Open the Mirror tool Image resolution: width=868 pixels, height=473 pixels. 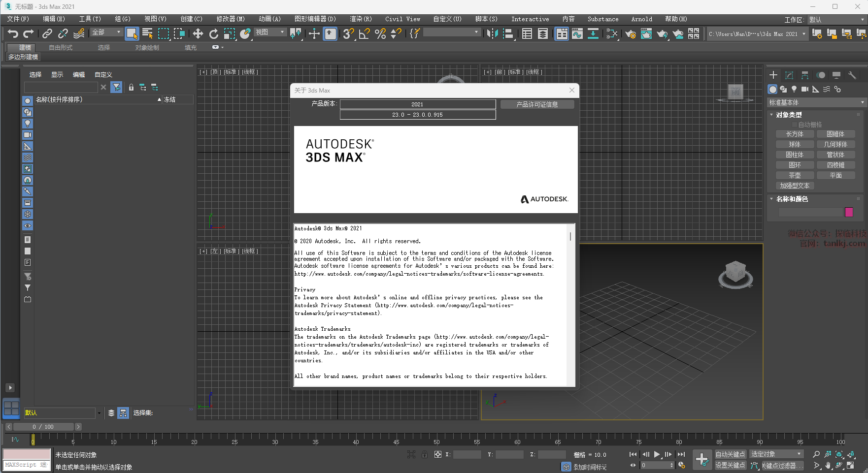(492, 33)
